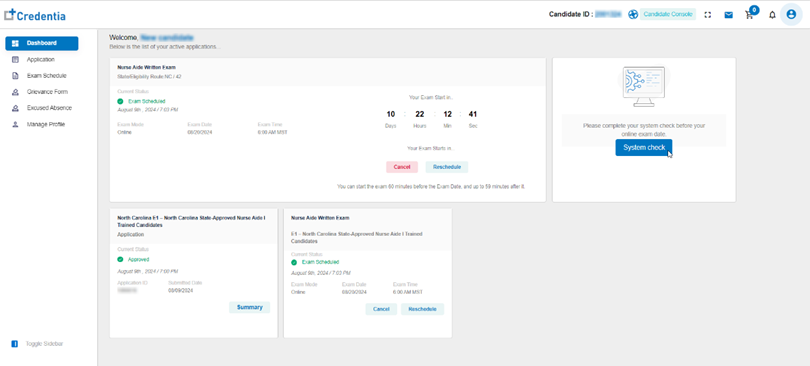The height and width of the screenshot is (366, 810).
Task: Enter fullscreen with the expand icon
Action: (x=708, y=15)
